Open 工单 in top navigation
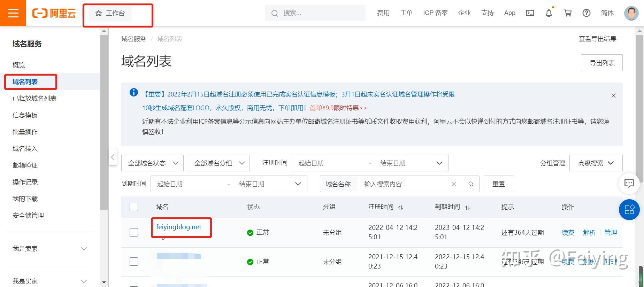644x287 pixels. tap(406, 13)
